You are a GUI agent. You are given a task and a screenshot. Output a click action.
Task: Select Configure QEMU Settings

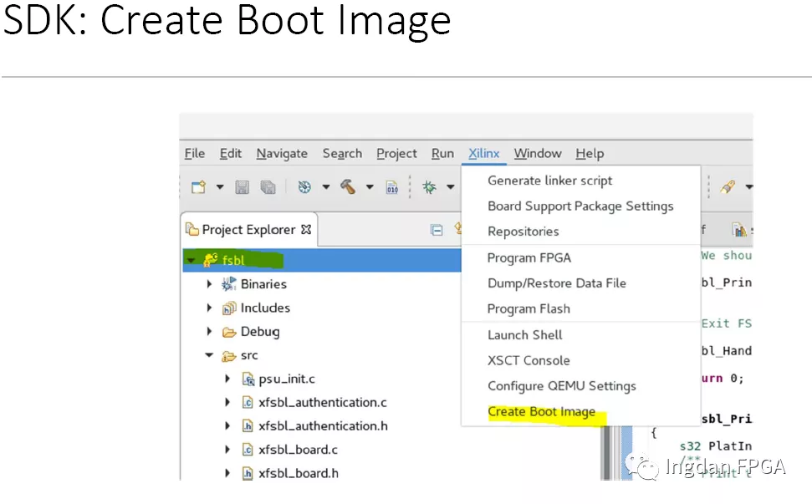click(561, 386)
